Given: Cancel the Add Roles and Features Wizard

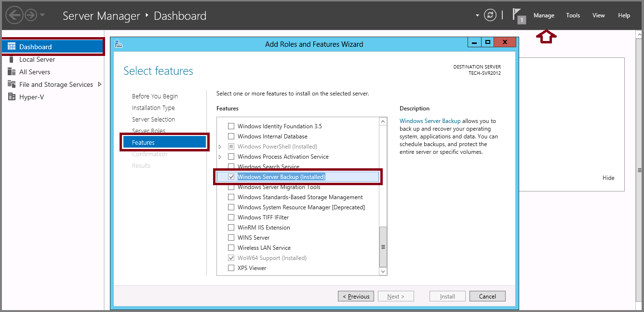Looking at the screenshot, I should click(487, 297).
